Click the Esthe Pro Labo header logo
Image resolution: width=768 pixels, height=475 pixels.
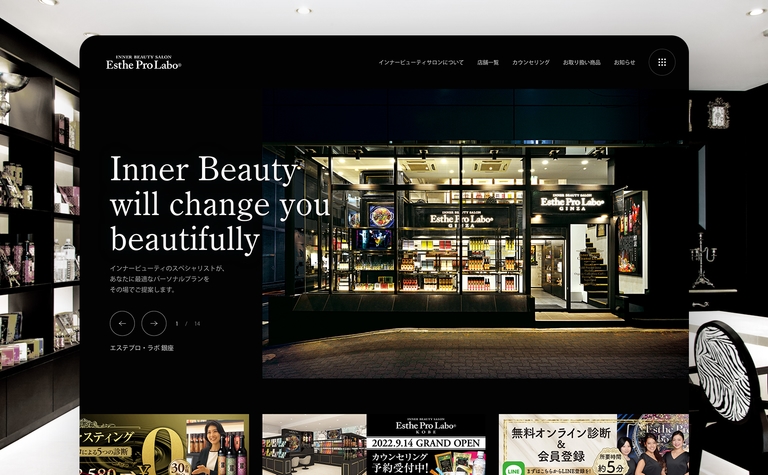click(x=144, y=62)
